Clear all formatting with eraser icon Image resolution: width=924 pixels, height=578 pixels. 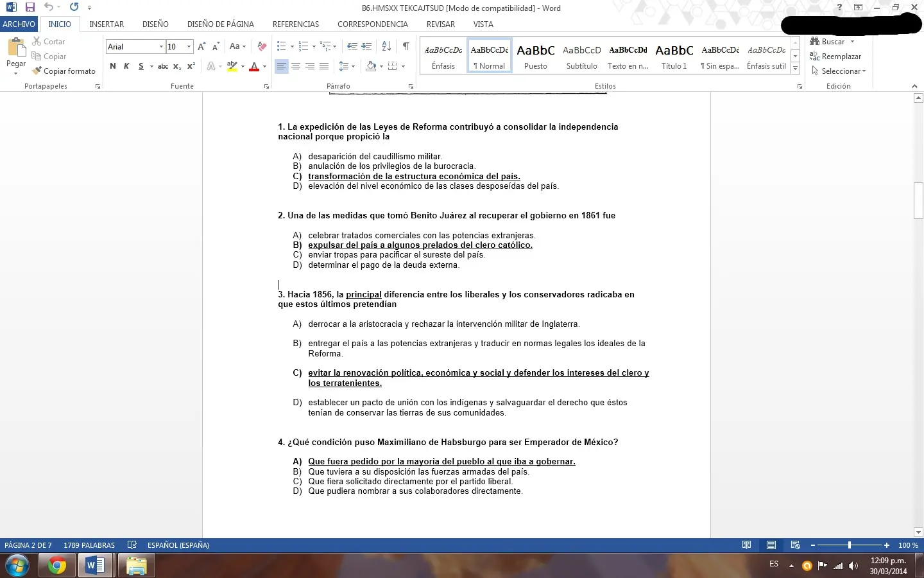tap(262, 46)
